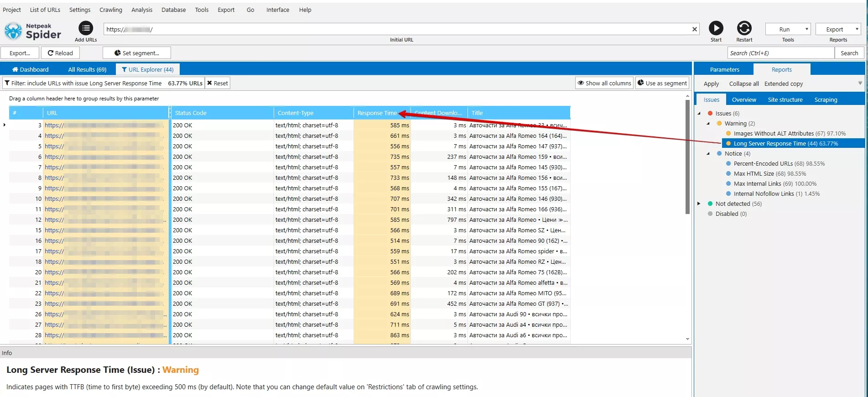Sort by the URL column header

click(106, 113)
